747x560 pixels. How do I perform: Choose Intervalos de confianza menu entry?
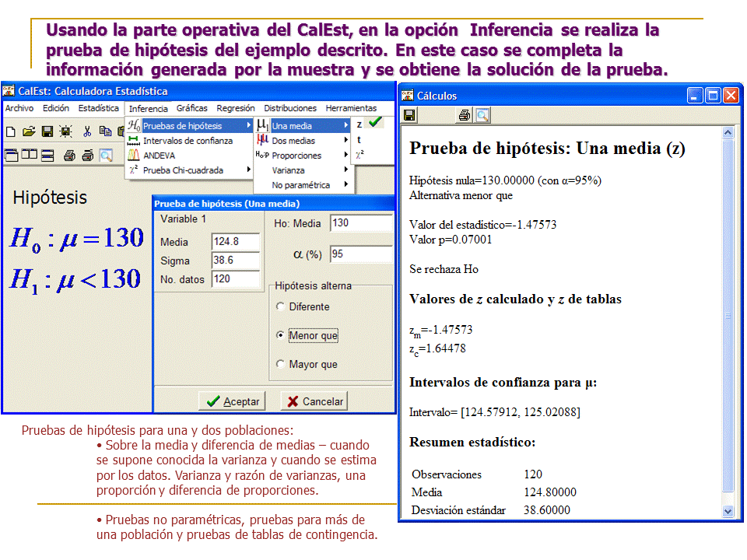(x=187, y=141)
